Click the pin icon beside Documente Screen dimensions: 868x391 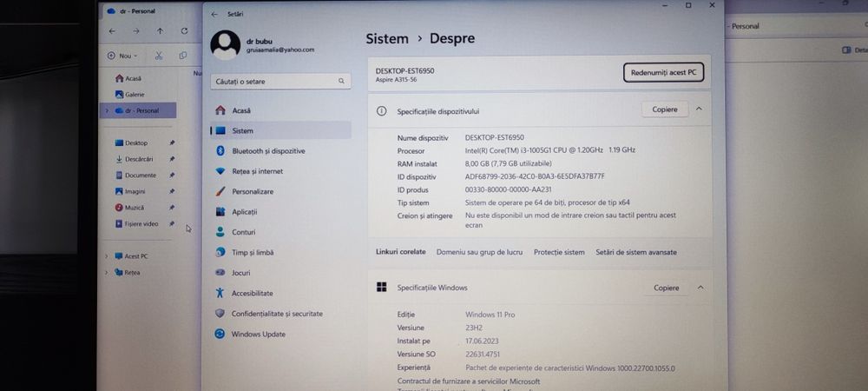click(x=172, y=175)
